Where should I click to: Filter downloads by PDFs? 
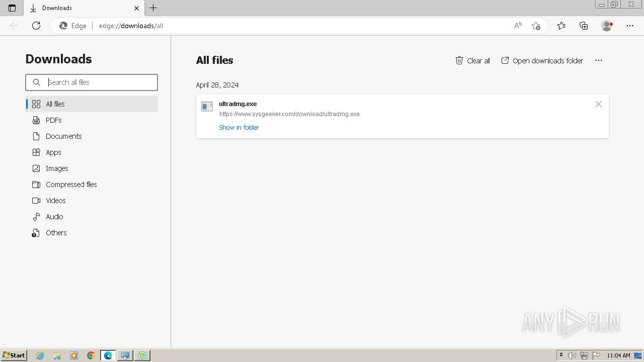(92, 120)
